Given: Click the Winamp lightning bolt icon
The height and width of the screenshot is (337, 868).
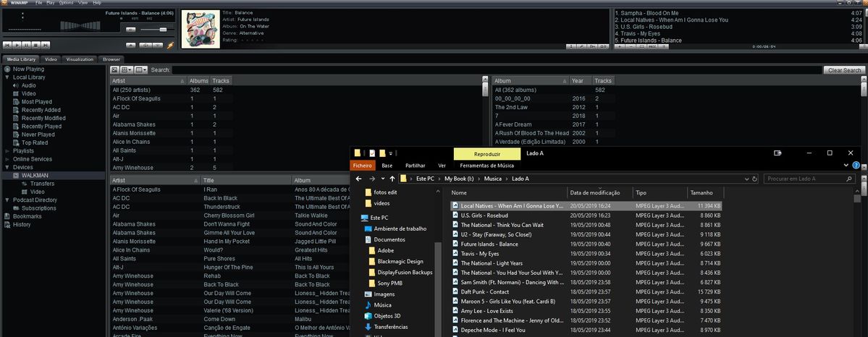Looking at the screenshot, I should pyautogui.click(x=170, y=45).
